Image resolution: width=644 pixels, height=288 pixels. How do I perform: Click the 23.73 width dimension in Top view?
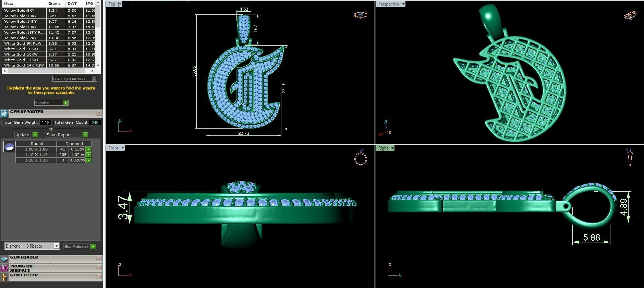coord(244,133)
